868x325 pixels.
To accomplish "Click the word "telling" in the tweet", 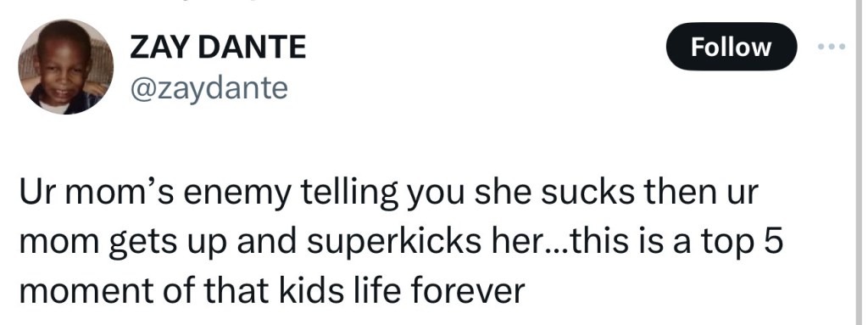I will pyautogui.click(x=348, y=193).
